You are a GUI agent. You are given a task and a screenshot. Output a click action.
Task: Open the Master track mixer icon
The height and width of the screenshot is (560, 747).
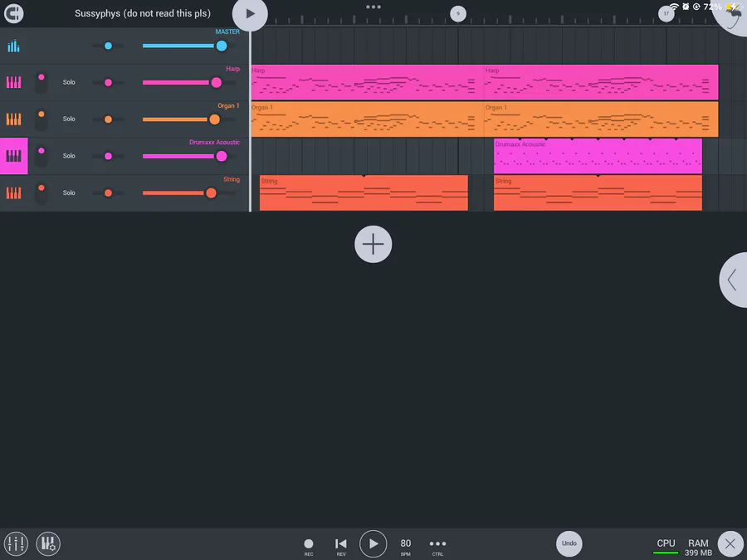click(x=14, y=46)
